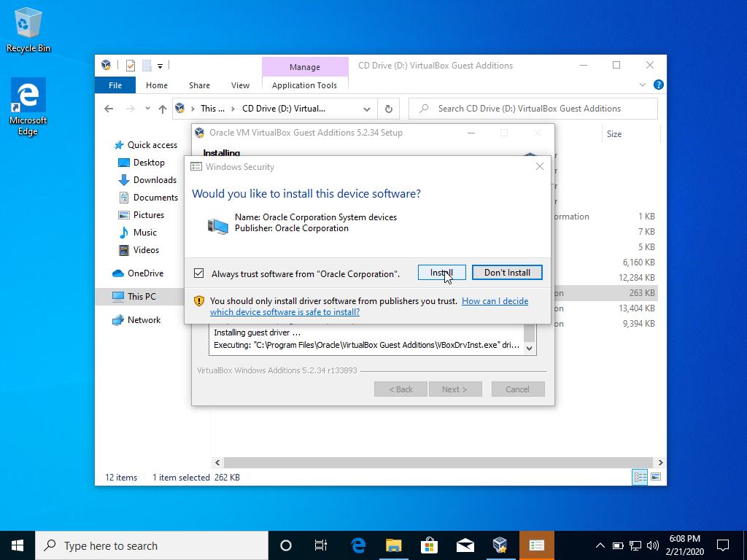Click Back in the Guest Additions setup window
The height and width of the screenshot is (560, 747).
coord(401,389)
